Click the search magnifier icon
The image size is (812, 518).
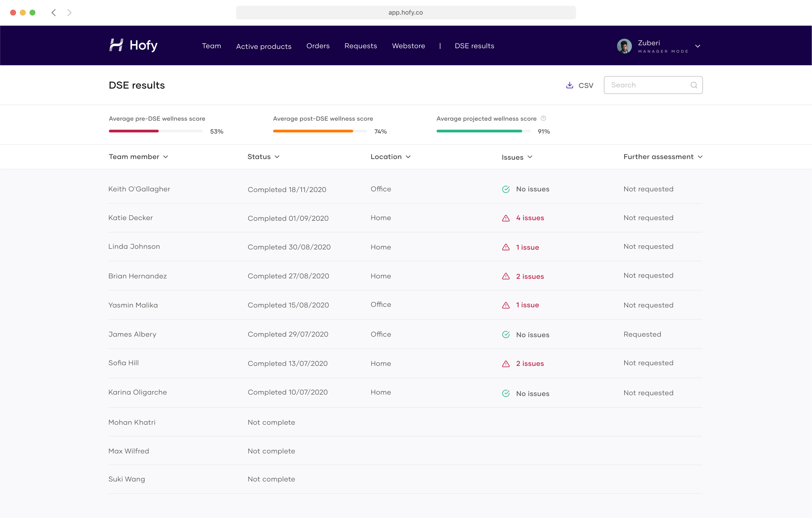tap(694, 85)
